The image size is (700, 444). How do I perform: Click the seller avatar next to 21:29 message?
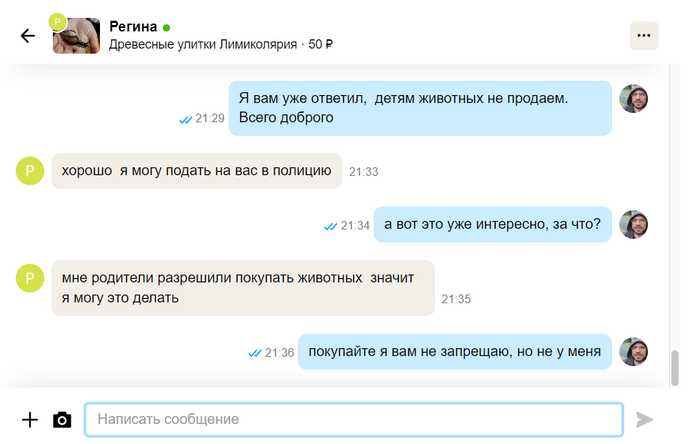pyautogui.click(x=634, y=98)
